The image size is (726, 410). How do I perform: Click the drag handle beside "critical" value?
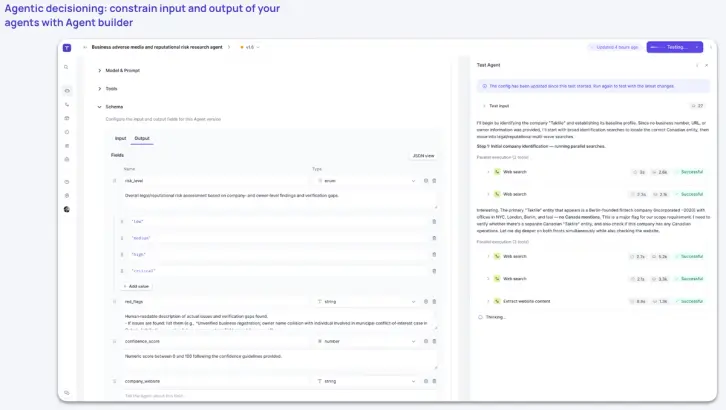coord(122,271)
